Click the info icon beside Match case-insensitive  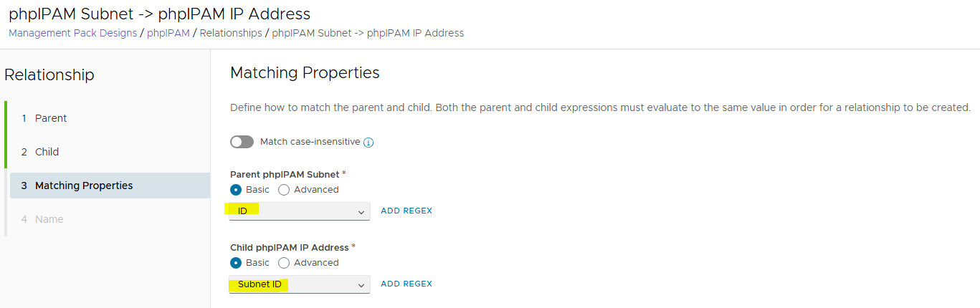pos(368,143)
